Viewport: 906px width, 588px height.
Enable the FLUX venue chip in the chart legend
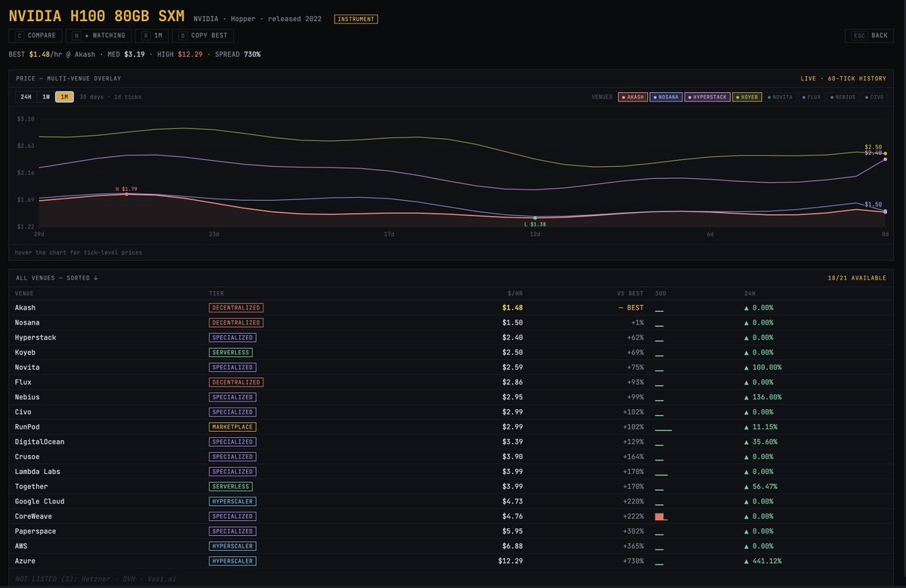(812, 97)
